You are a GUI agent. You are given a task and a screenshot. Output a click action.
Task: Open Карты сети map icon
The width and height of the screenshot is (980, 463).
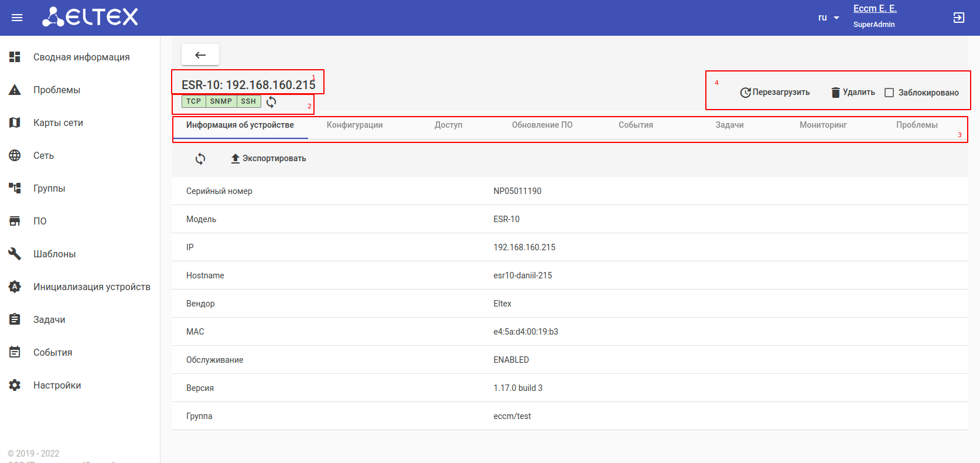point(15,122)
